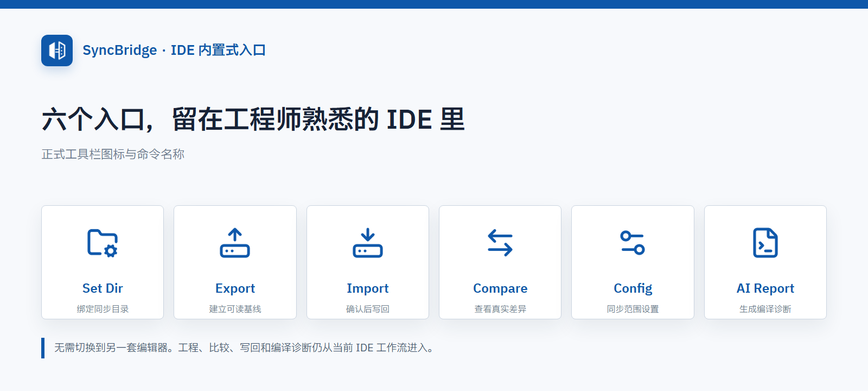Screen dimensions: 868x391
Task: Click the Export upload icon
Action: [x=235, y=243]
